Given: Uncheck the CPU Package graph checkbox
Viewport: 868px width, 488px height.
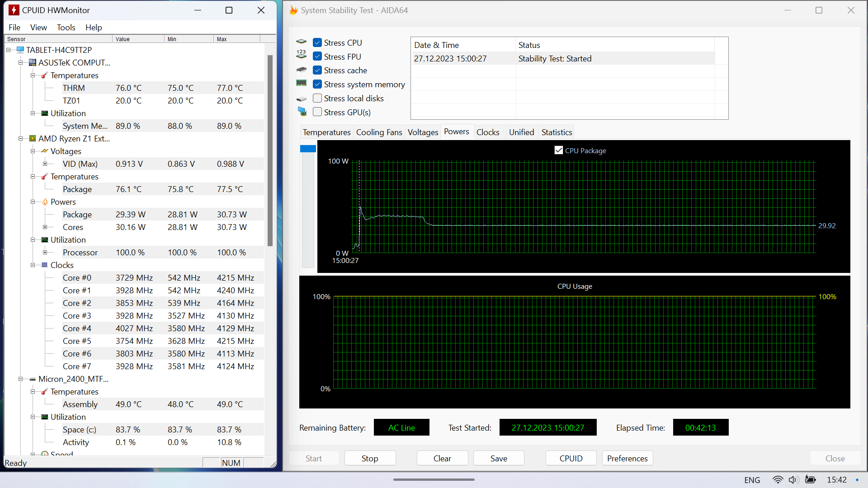Looking at the screenshot, I should coord(559,150).
